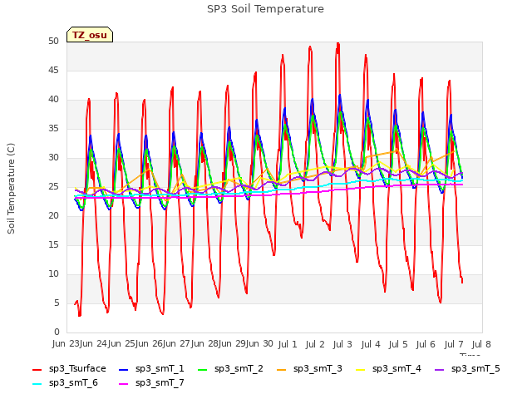Click the blue sp3_smT_1 legend swatch
Screen dimensions: 532x399
(124, 370)
